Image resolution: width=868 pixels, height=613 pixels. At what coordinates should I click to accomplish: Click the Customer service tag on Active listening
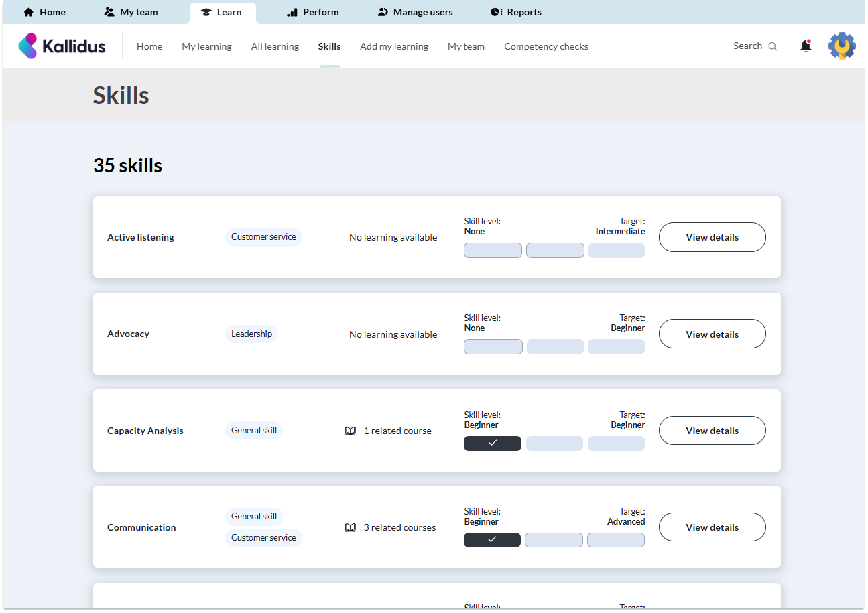tap(263, 237)
